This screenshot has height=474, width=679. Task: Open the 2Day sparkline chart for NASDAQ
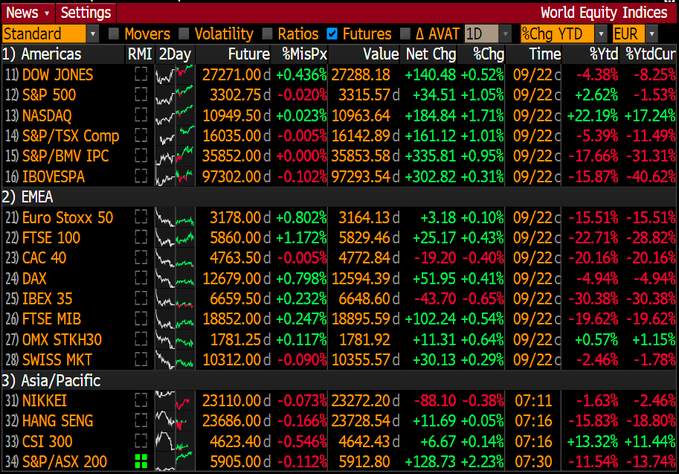tap(174, 116)
